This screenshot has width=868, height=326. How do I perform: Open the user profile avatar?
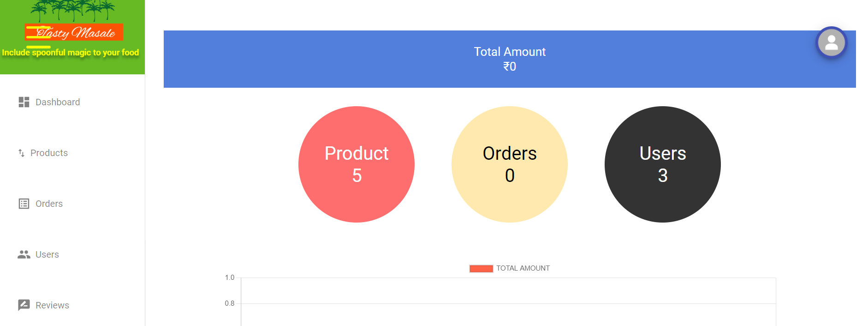click(x=831, y=42)
